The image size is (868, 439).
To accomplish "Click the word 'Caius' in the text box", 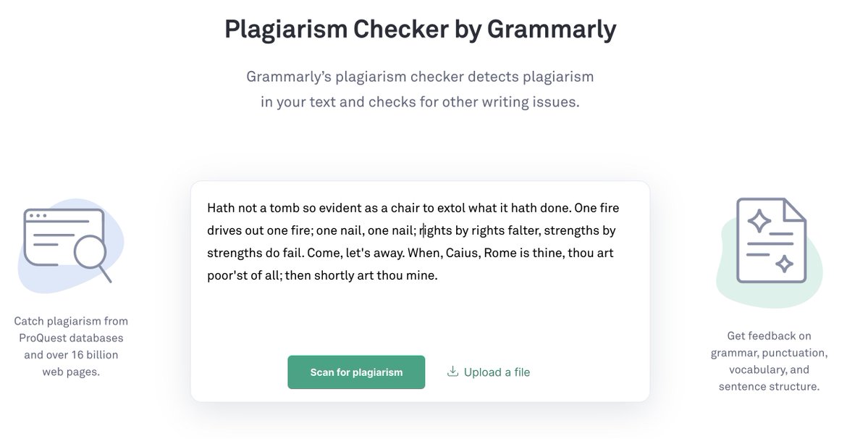I will click(x=463, y=253).
